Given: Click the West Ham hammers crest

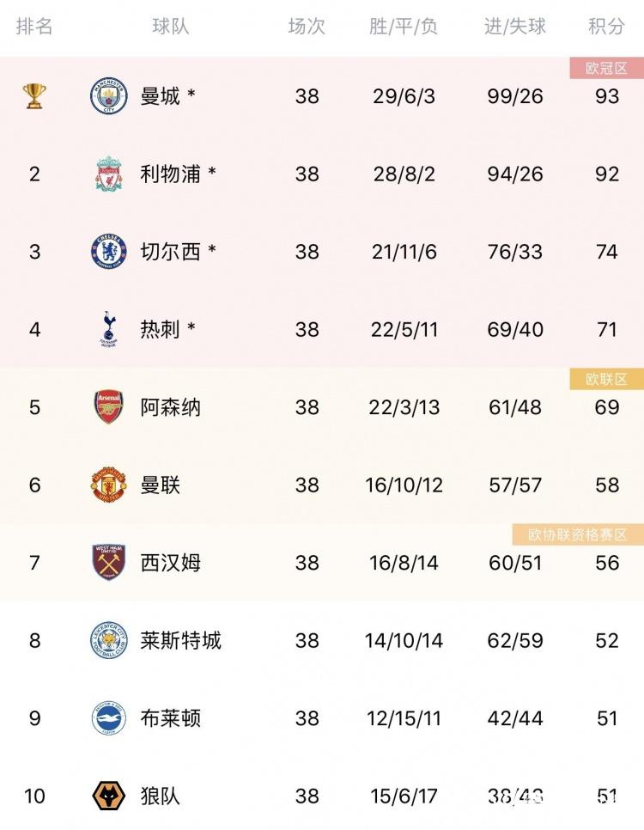Looking at the screenshot, I should coord(108,563).
